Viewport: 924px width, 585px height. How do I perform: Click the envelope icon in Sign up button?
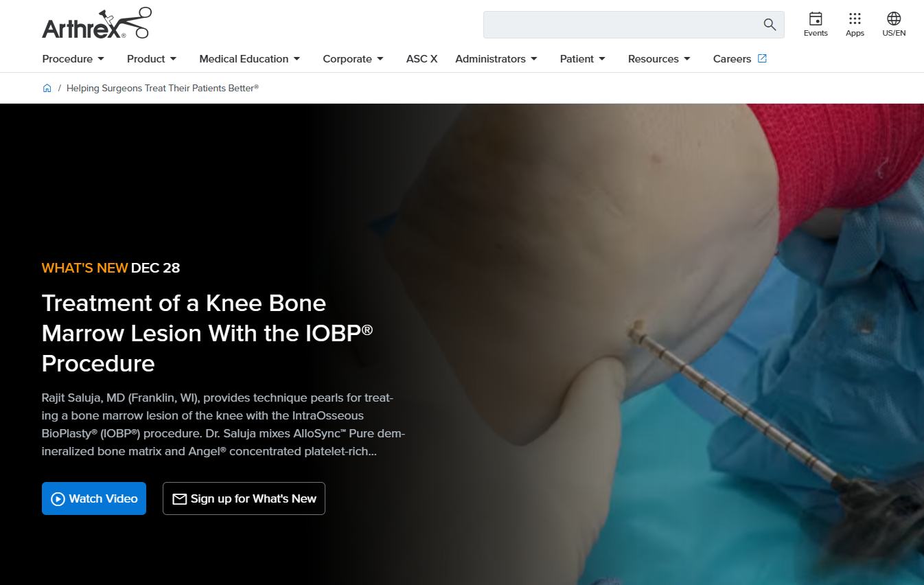click(180, 499)
